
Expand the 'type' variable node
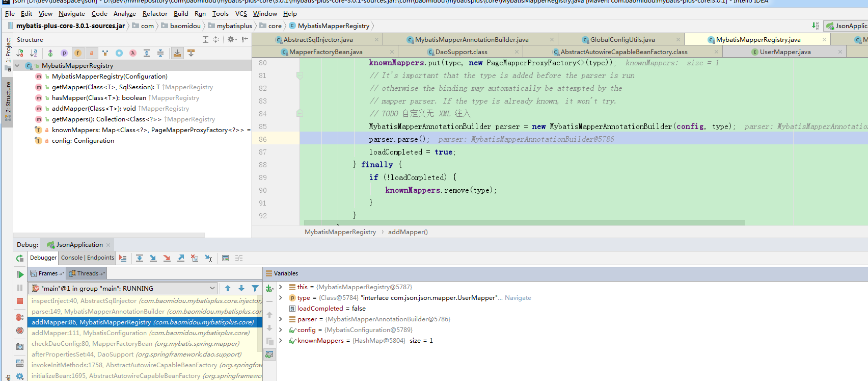coord(281,298)
